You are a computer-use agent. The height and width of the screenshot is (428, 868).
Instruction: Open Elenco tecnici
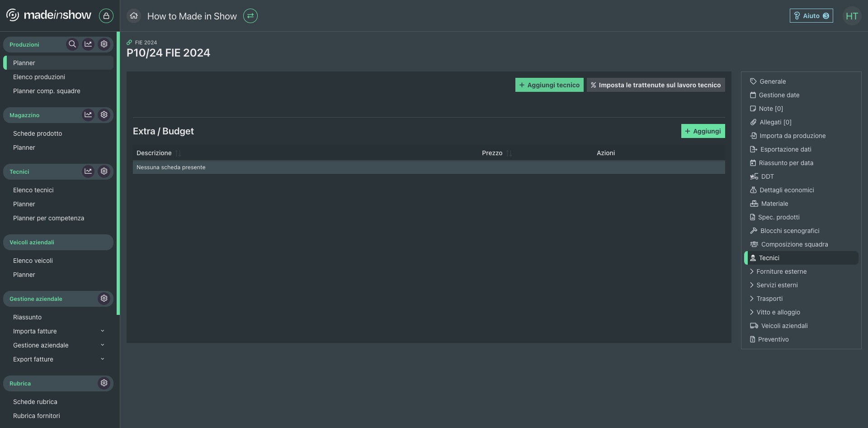pyautogui.click(x=33, y=190)
